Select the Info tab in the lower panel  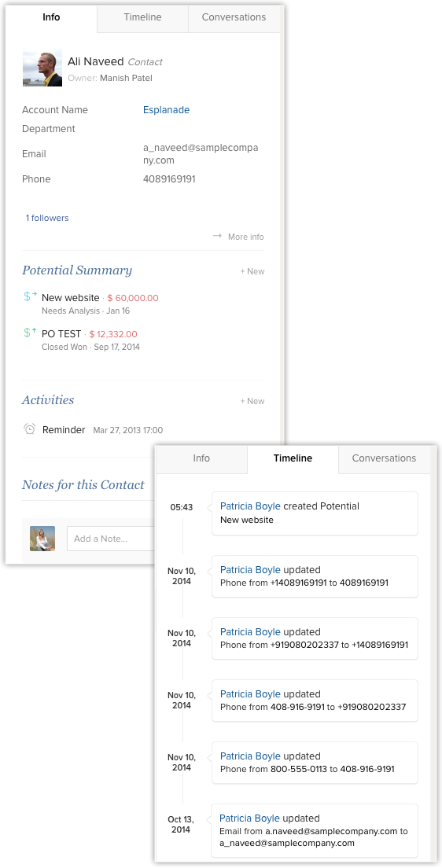tap(201, 458)
